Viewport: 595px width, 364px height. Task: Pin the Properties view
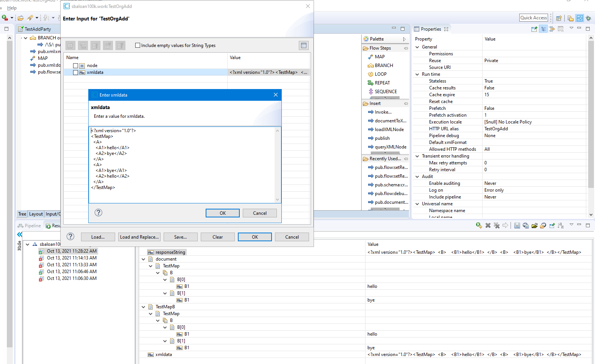coord(534,29)
